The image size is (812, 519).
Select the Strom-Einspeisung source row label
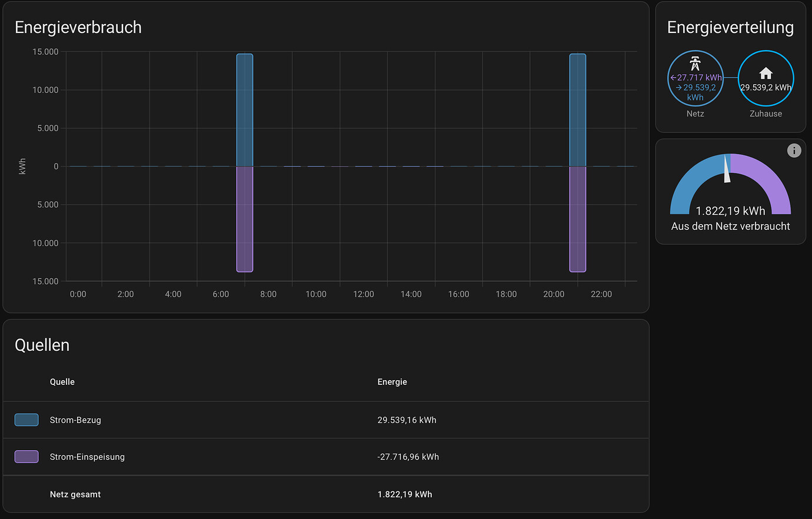pos(87,457)
